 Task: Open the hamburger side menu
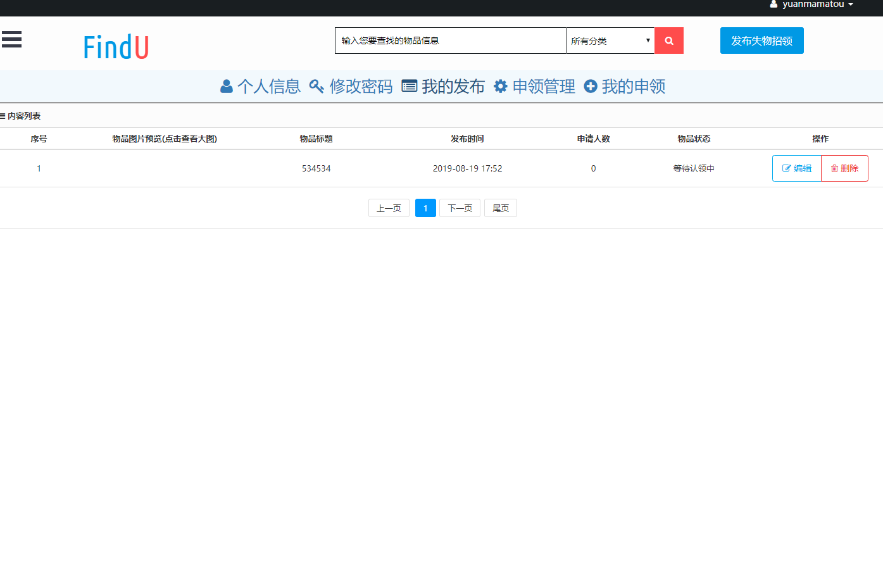pyautogui.click(x=11, y=39)
